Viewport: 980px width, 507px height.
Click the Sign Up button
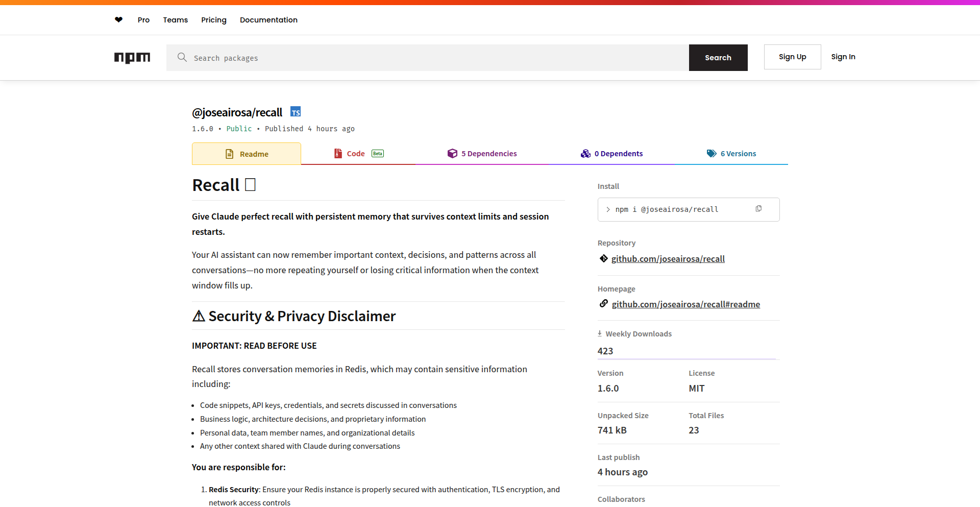coord(792,57)
